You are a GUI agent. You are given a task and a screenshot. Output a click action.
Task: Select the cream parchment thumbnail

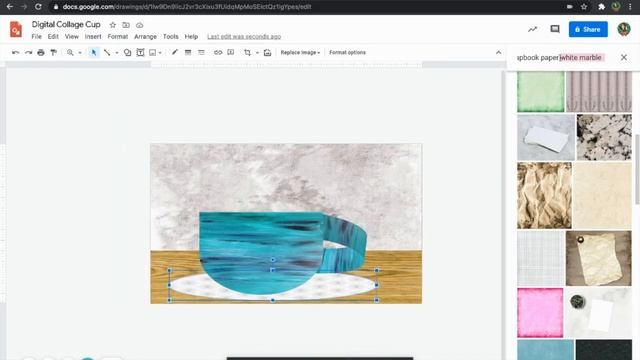(602, 196)
